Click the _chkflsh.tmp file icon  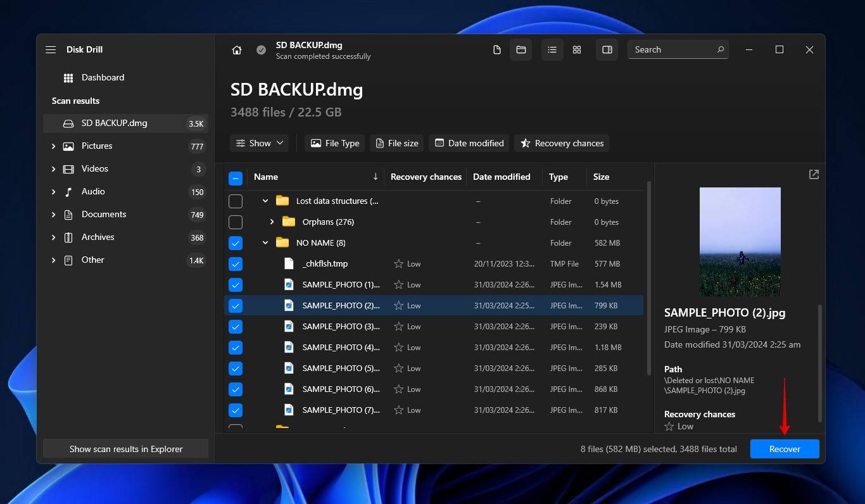point(289,263)
